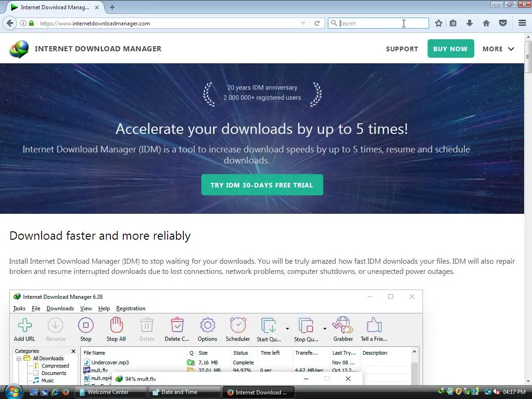The width and height of the screenshot is (532, 399).
Task: Collapse the All Downloads tree node
Action: click(x=19, y=359)
